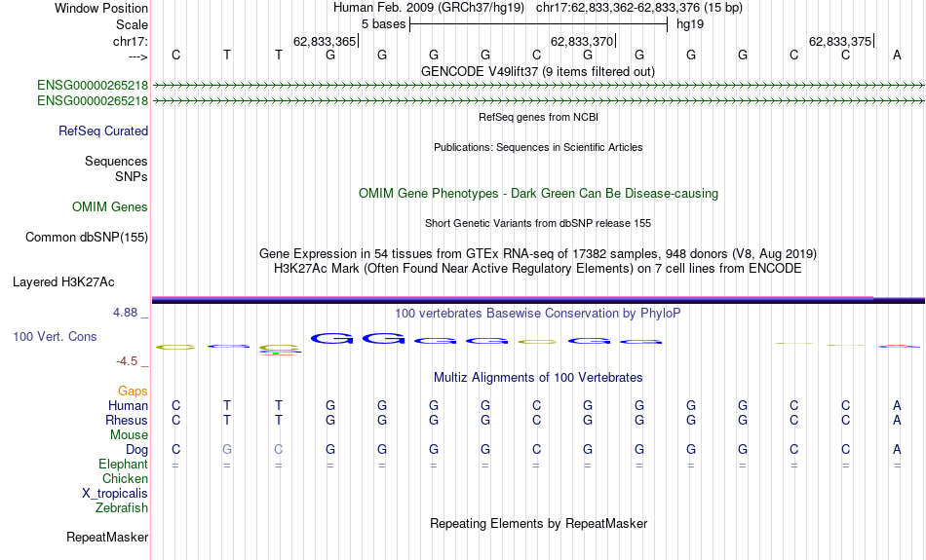Image resolution: width=926 pixels, height=560 pixels.
Task: Click the H3K27Ac Mark ENCODE title line
Action: point(538,269)
